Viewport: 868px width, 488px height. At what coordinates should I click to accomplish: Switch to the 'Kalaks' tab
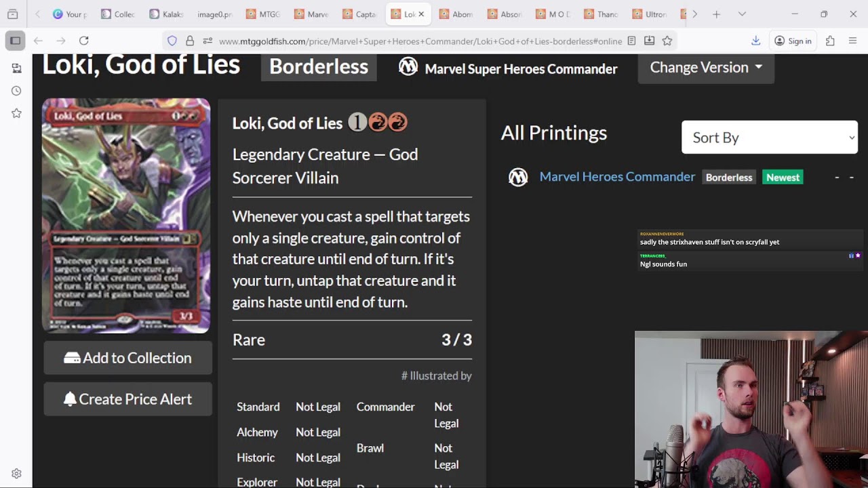point(167,14)
